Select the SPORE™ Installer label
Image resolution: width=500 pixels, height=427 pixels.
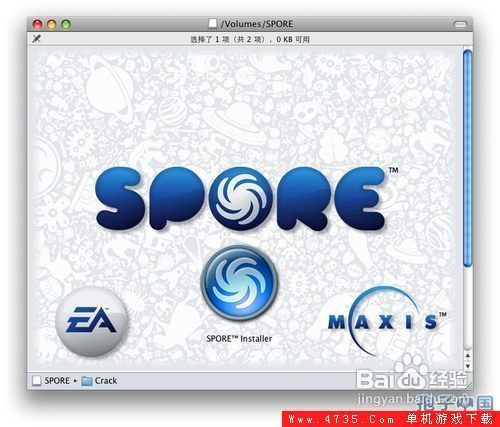239,339
